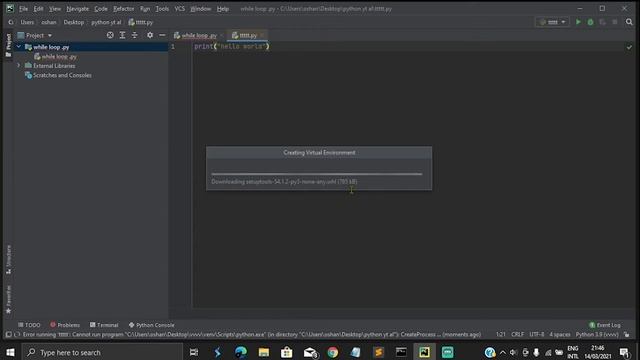640x360 pixels.
Task: Open the Run menu
Action: pos(145,9)
